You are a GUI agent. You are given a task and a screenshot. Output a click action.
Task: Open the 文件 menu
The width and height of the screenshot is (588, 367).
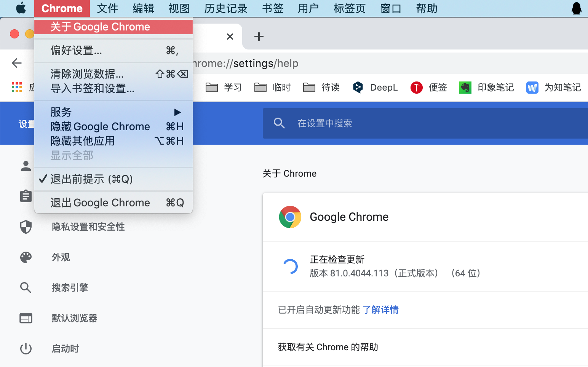pos(107,8)
